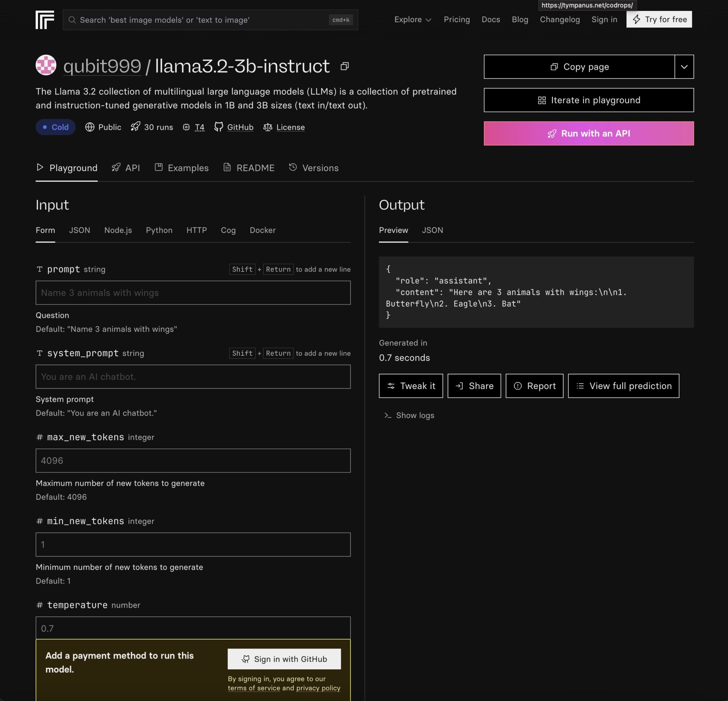Screen dimensions: 728x701
Task: Click the Share button
Action: coord(474,386)
